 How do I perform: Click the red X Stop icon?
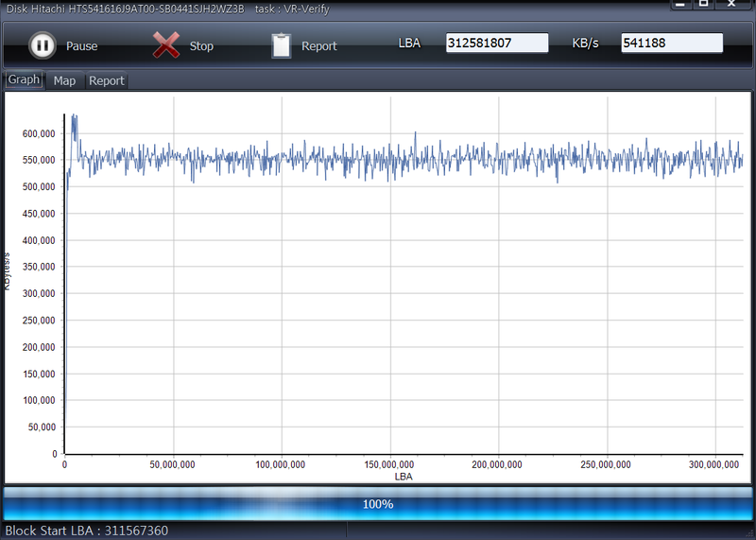tap(166, 45)
